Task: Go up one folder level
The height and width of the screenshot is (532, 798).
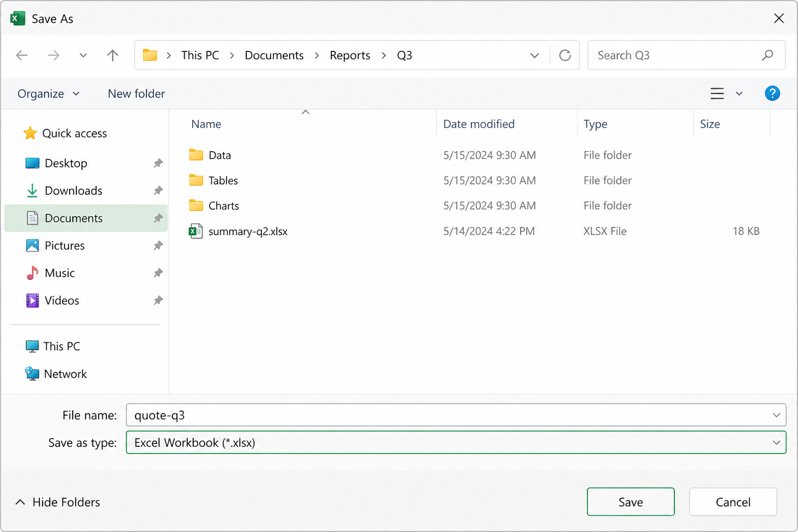Action: point(113,55)
